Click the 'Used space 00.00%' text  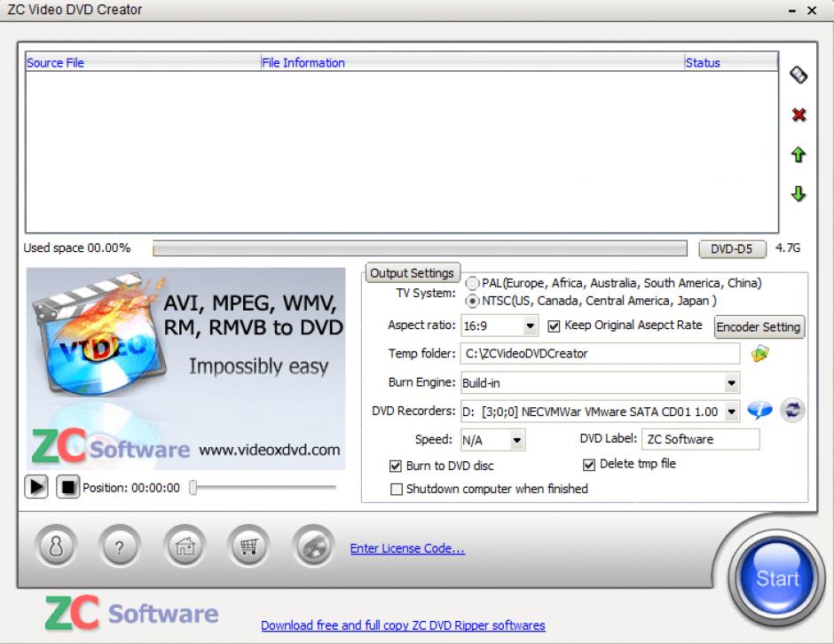(76, 247)
